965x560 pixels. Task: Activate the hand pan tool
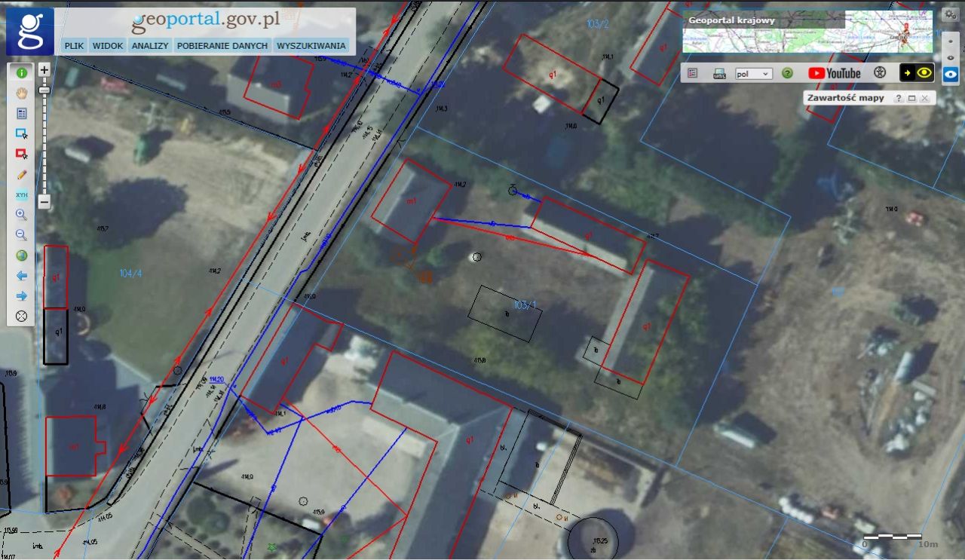pos(21,93)
